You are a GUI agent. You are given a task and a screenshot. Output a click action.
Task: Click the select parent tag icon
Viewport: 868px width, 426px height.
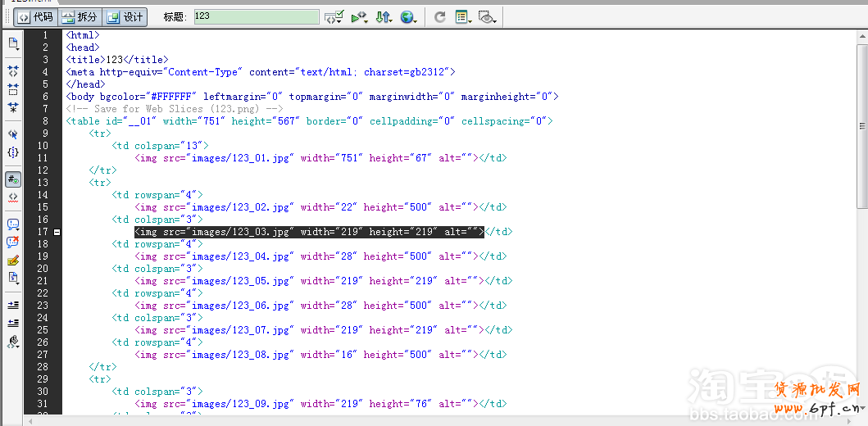(x=13, y=134)
